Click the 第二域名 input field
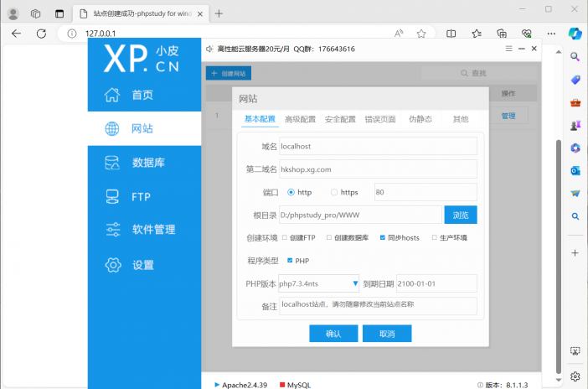The height and width of the screenshot is (389, 588). tap(378, 169)
